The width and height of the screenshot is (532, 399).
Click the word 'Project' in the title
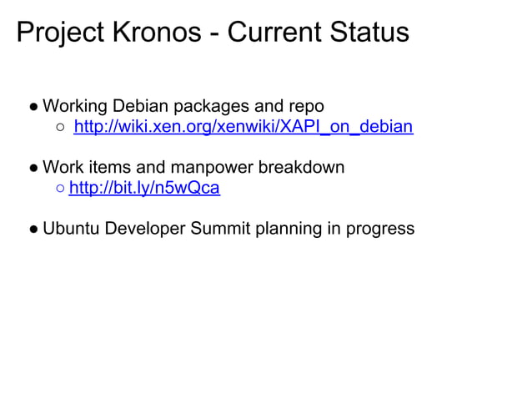click(x=58, y=33)
